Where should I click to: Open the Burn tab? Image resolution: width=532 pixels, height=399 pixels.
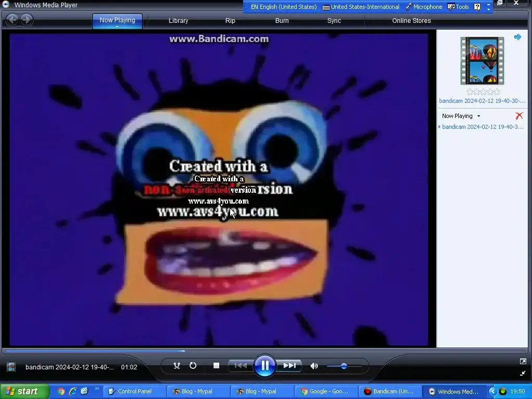(x=282, y=21)
